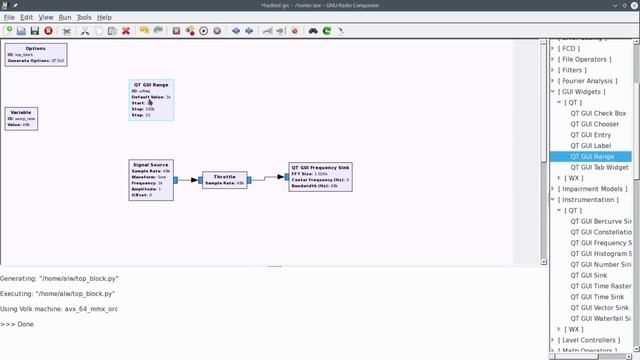Select QT GUI Label block
This screenshot has height=360, width=640.
tap(591, 146)
